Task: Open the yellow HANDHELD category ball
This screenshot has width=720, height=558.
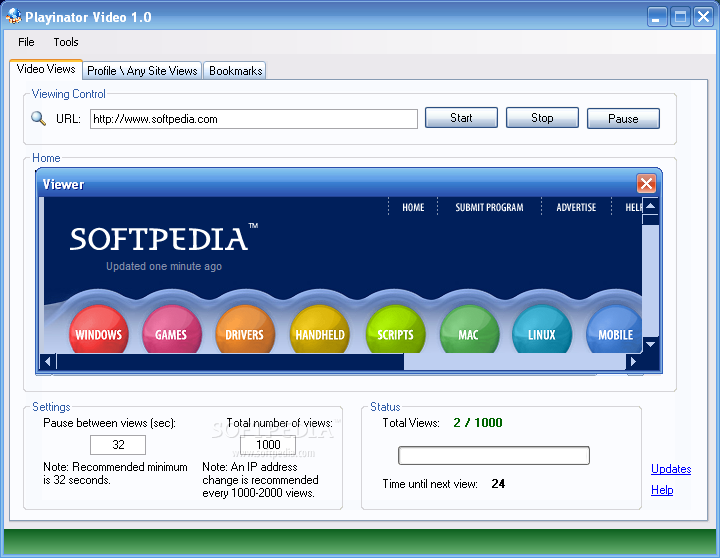Action: coord(320,330)
